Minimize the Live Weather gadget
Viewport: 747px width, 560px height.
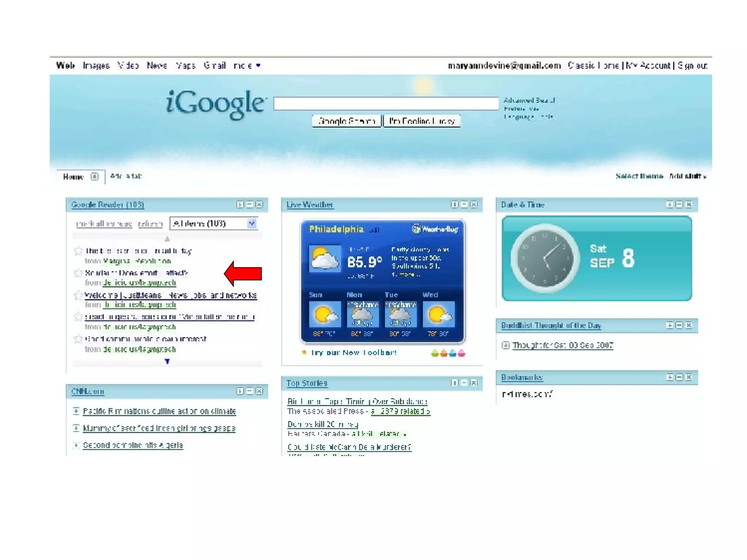(464, 205)
